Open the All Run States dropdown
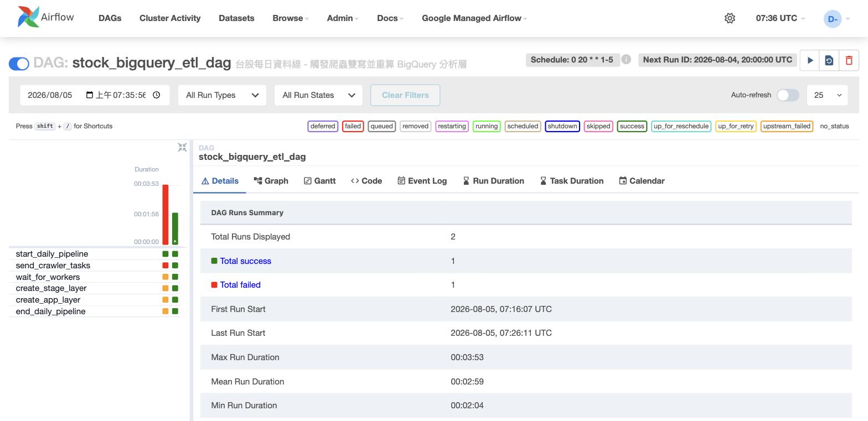 (318, 95)
